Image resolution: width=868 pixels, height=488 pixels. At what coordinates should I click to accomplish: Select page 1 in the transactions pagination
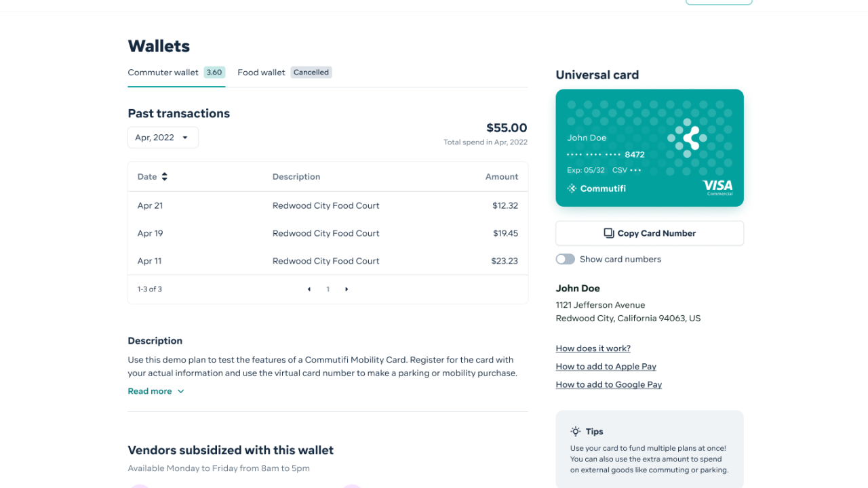pyautogui.click(x=328, y=289)
